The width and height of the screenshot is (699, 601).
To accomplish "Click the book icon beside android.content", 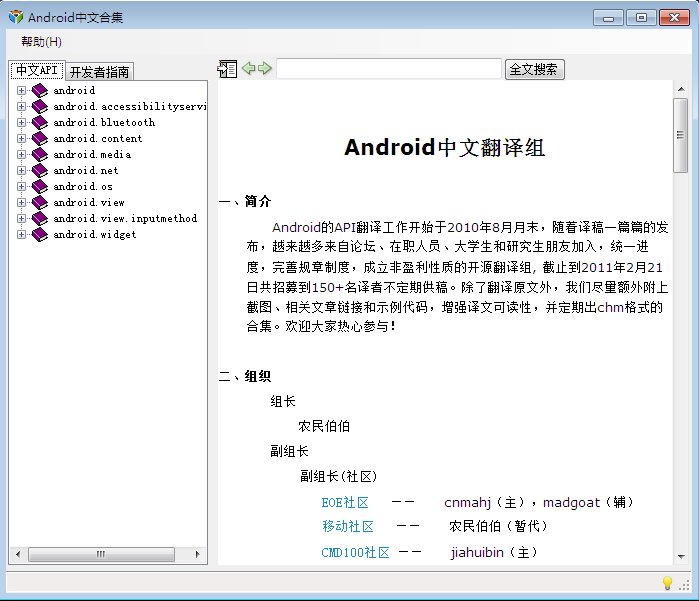I will pyautogui.click(x=40, y=139).
